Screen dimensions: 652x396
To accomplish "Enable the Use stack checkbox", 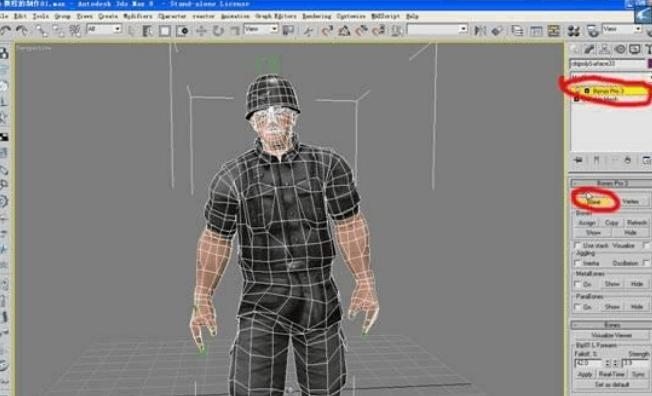I will coord(578,245).
